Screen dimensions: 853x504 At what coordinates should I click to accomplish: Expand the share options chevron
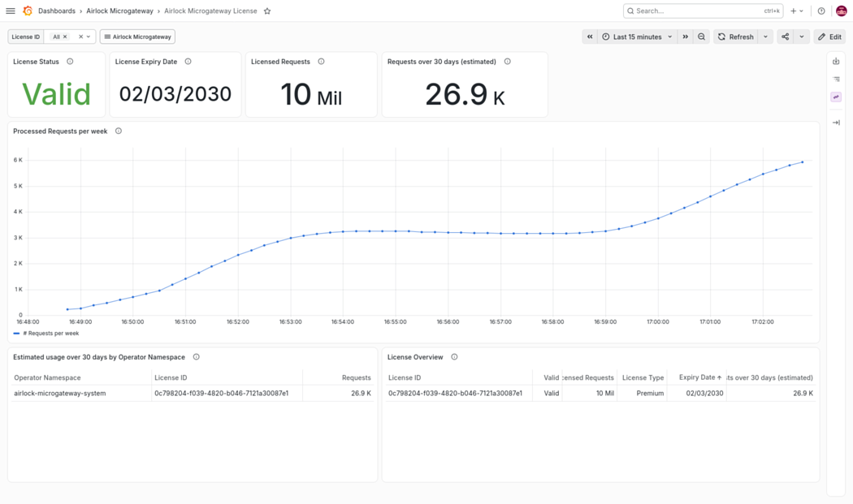click(x=801, y=37)
